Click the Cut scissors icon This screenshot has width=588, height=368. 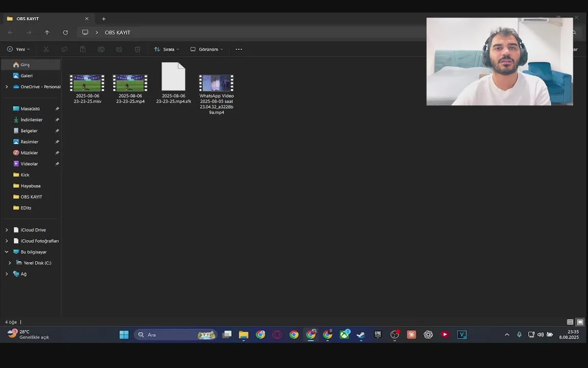pos(46,49)
